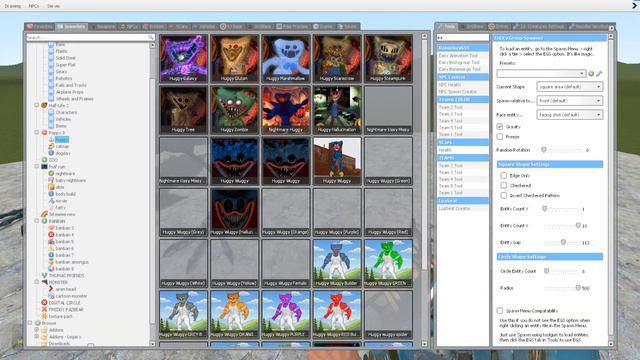Screen dimensions: 640x360
Task: Click the banban 3 icon
Action: [x=51, y=228]
